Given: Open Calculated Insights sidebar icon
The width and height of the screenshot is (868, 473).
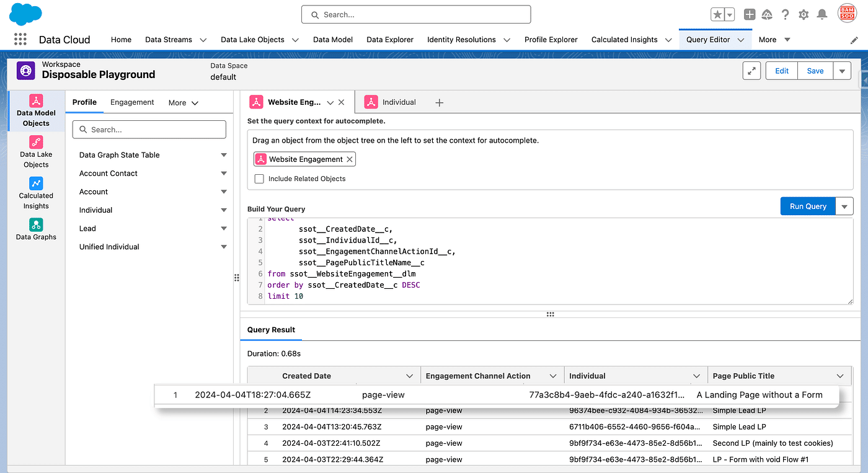Looking at the screenshot, I should click(36, 193).
